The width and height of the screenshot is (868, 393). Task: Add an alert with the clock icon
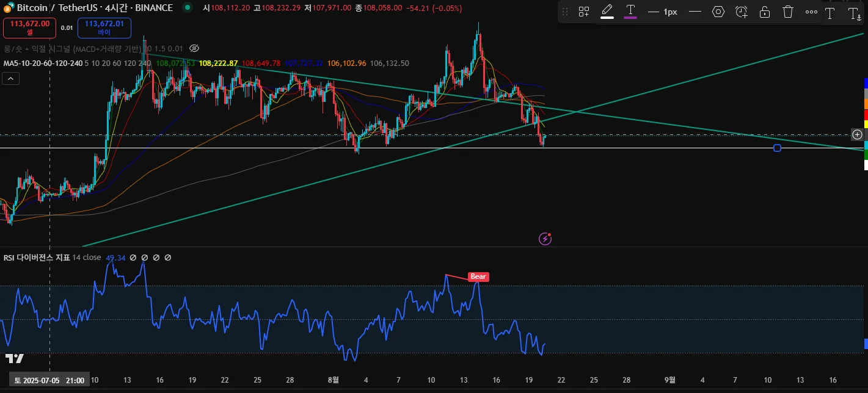pos(741,12)
